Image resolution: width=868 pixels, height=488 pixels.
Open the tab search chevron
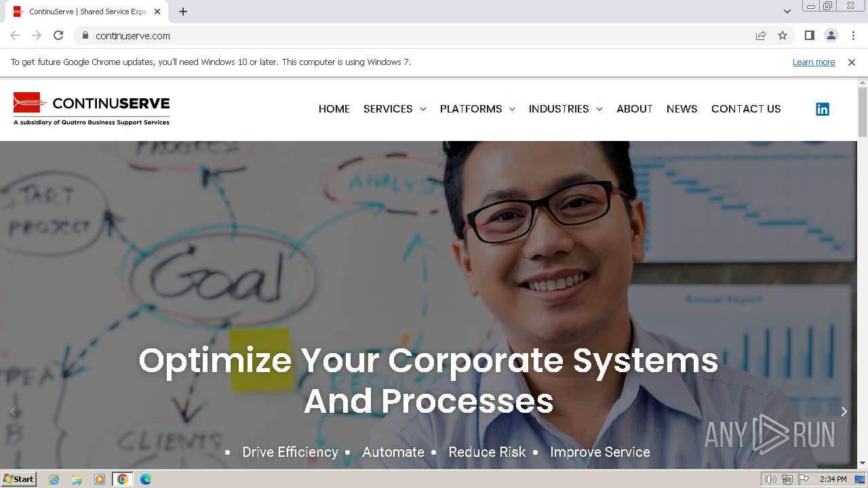coord(787,12)
